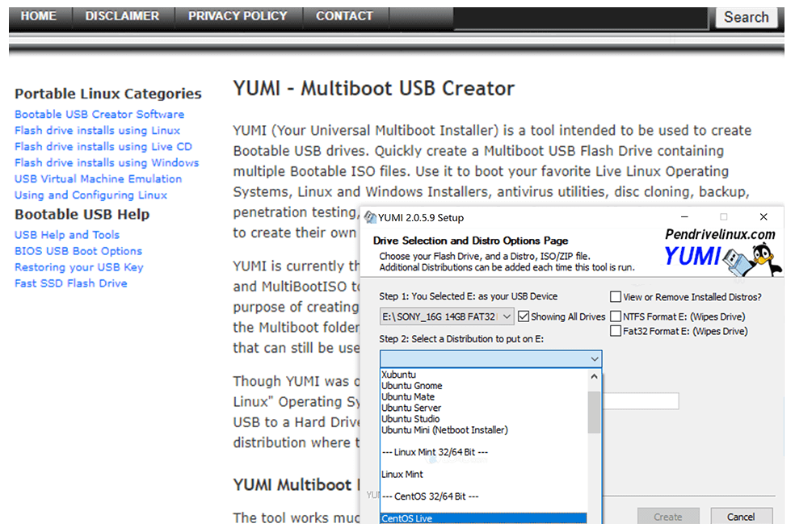Uncheck the Showing All Drives checkbox
795x532 pixels.
coord(524,316)
